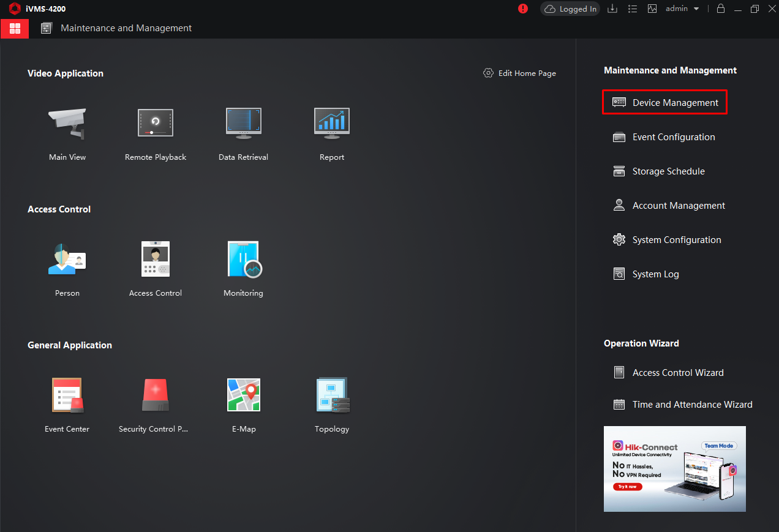Open the Person management module
This screenshot has width=779, height=532.
point(67,259)
